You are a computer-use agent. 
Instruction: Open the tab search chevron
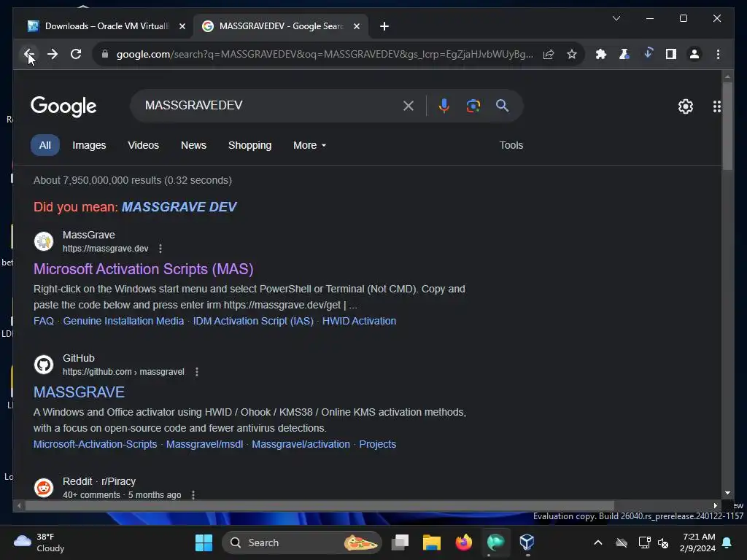point(616,18)
